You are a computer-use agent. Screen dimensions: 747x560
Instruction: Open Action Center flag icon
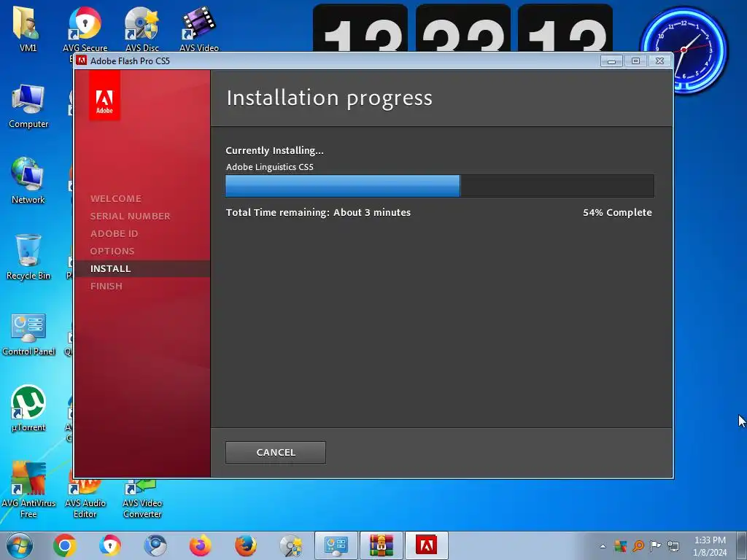point(656,545)
